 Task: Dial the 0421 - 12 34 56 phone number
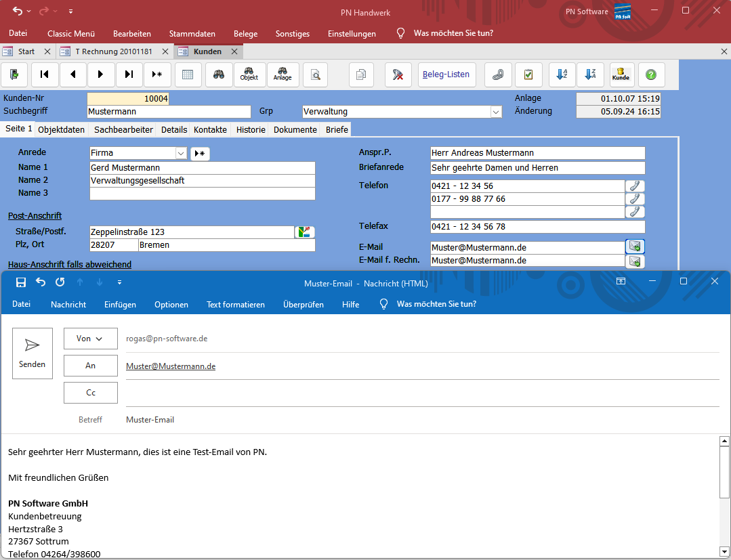click(x=635, y=186)
